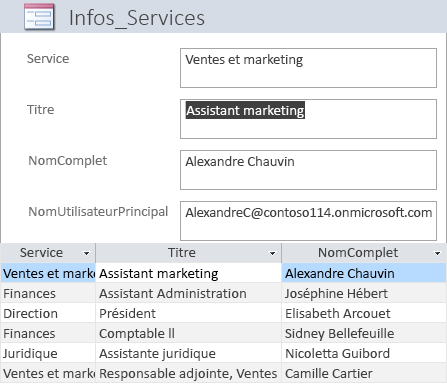The height and width of the screenshot is (384, 447).
Task: Open the Service column filter dropdown
Action: 86,253
